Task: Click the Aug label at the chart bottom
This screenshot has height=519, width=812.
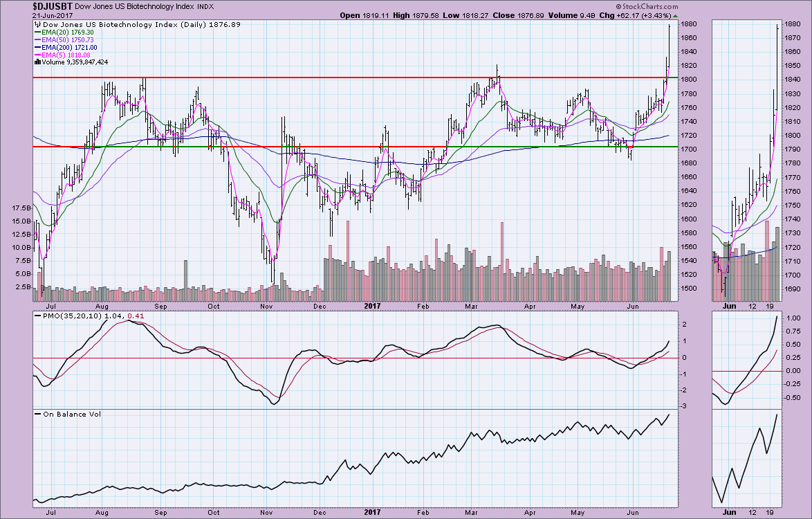Action: point(102,513)
